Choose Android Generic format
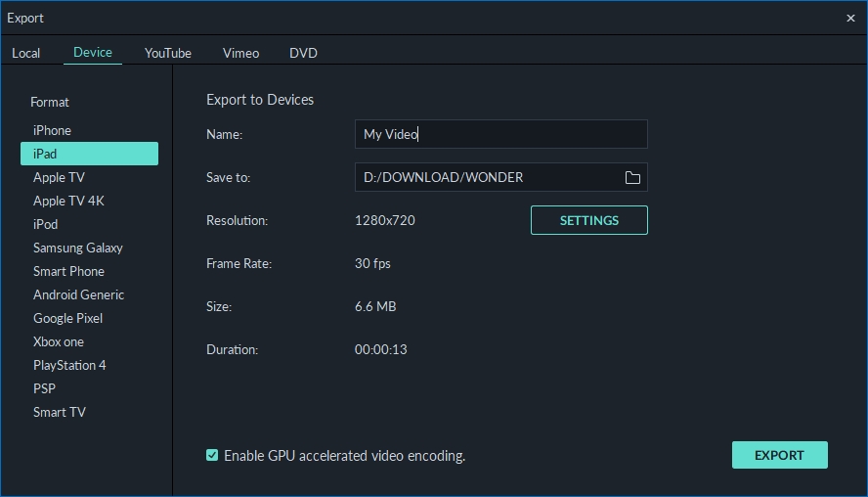This screenshot has height=497, width=868. coord(78,294)
